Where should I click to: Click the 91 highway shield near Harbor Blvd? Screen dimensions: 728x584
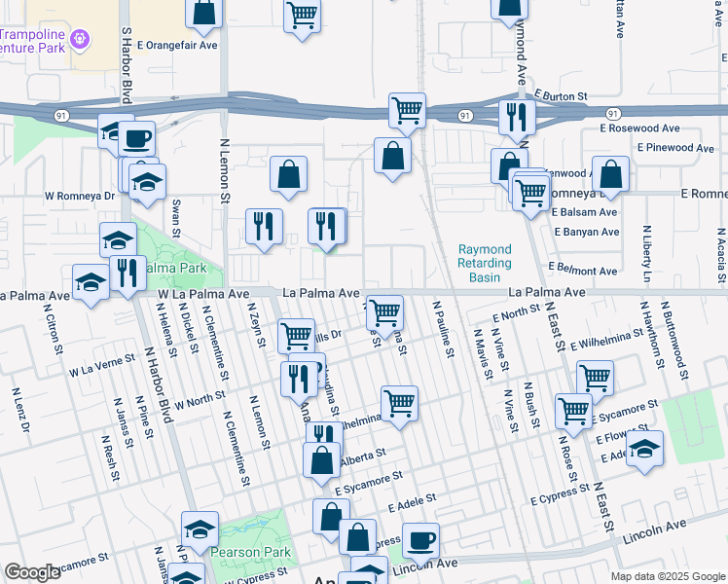(x=60, y=115)
